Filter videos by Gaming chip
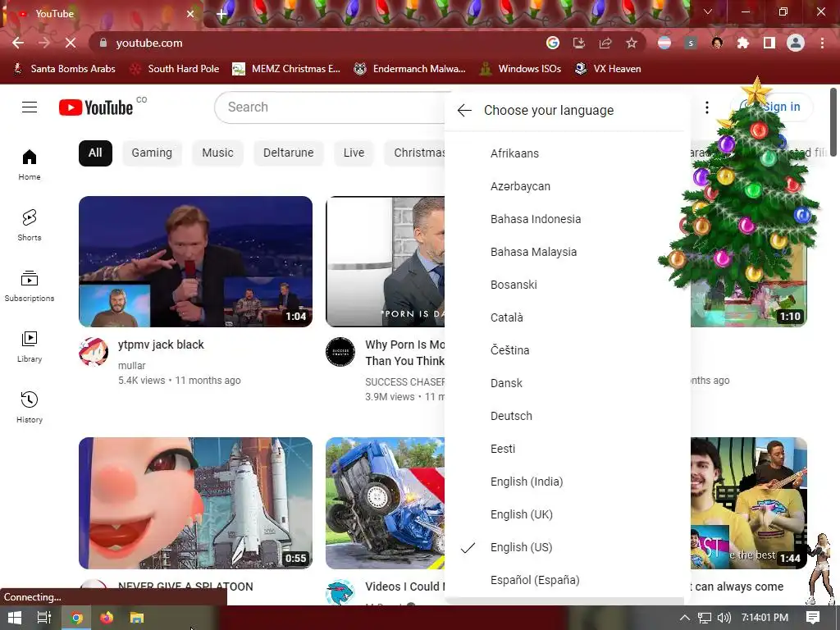This screenshot has height=630, width=840. 152,153
